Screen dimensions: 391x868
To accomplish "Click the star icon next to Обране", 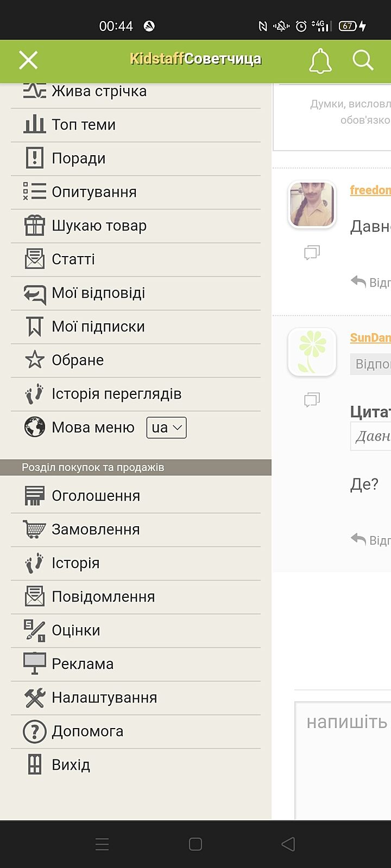I will click(x=34, y=360).
